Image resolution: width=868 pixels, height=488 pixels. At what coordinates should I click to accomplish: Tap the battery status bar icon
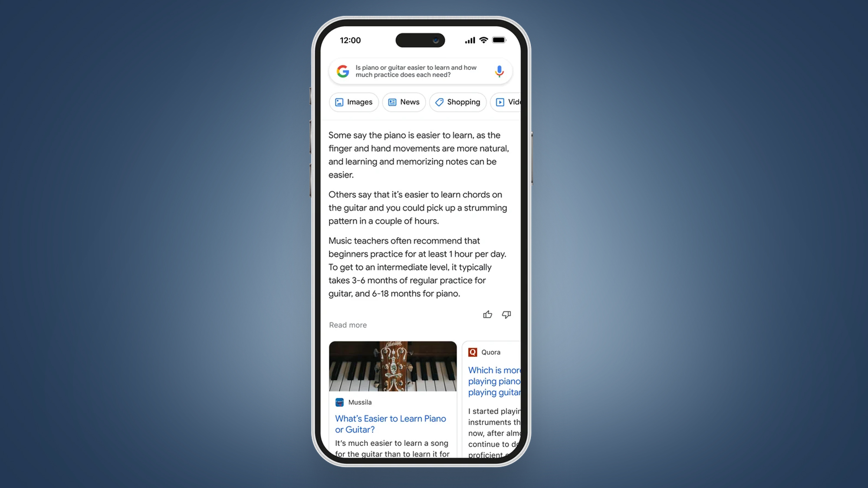click(498, 40)
